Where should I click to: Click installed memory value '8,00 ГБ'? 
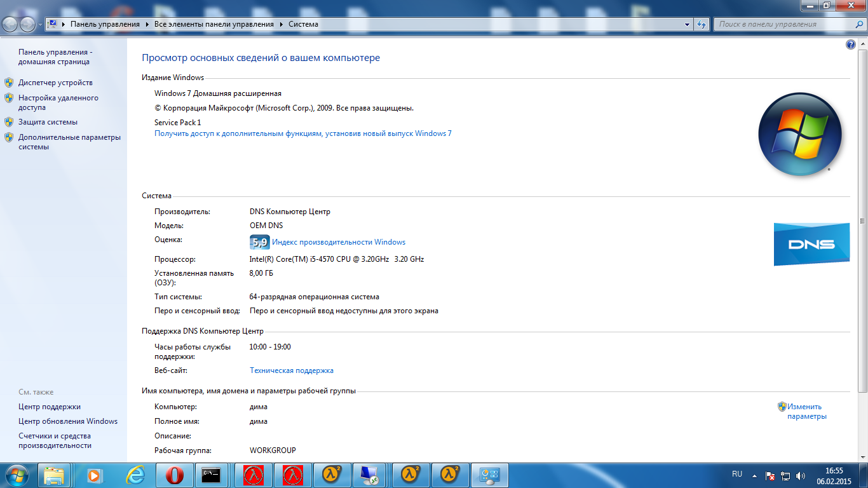click(261, 273)
